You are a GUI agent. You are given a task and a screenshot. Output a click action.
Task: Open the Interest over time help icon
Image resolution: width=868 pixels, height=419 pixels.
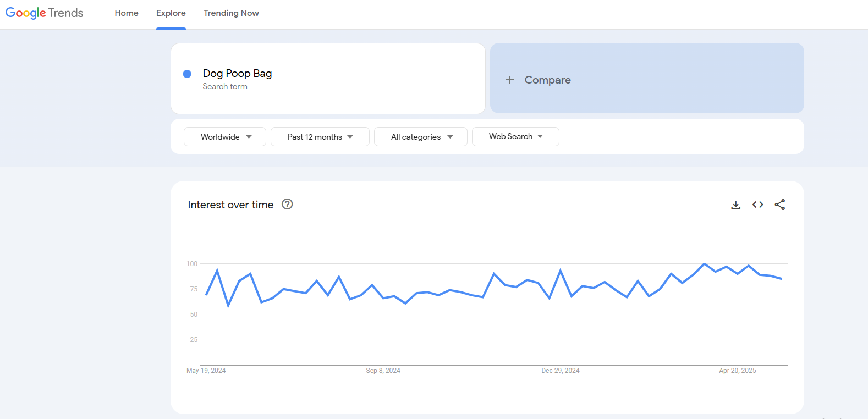(287, 204)
